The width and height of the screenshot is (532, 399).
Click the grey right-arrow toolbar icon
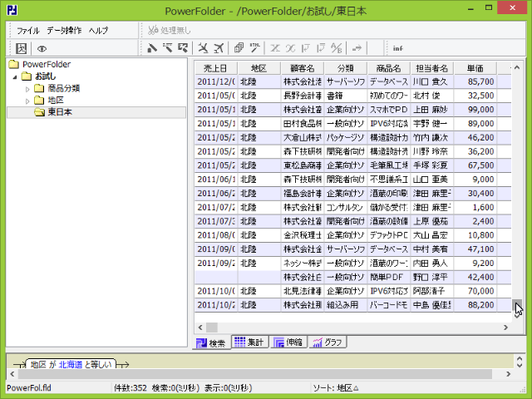click(357, 48)
